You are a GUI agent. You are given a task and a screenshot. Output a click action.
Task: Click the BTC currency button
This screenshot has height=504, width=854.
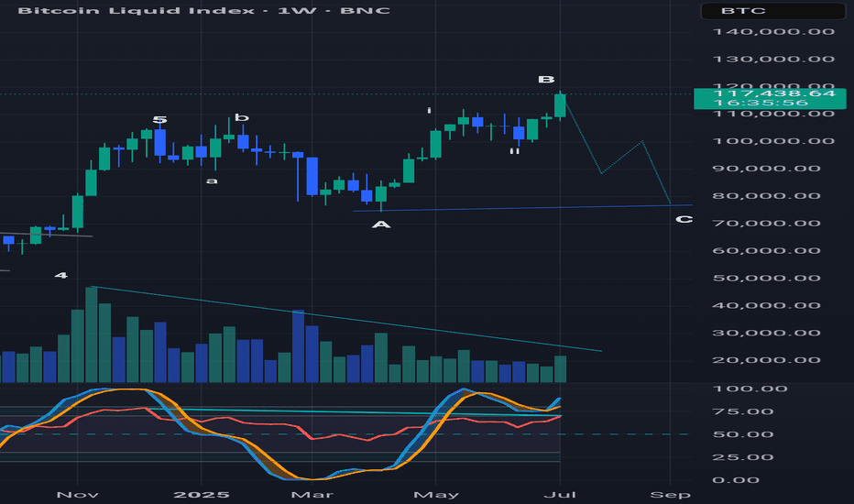point(772,11)
